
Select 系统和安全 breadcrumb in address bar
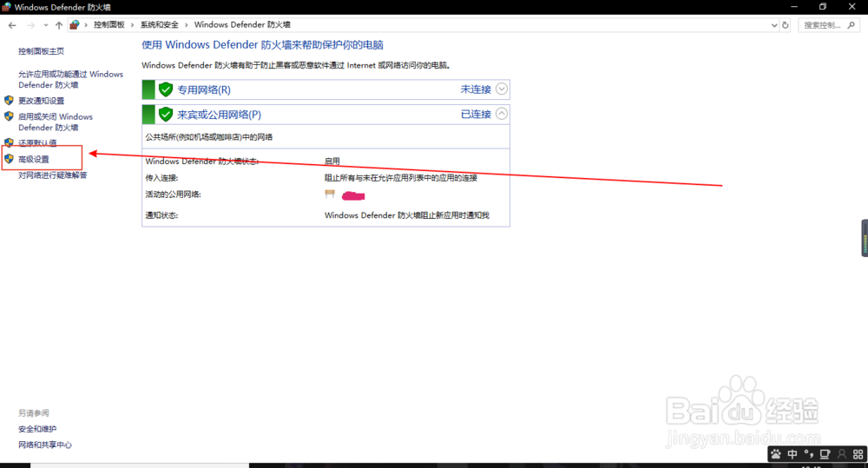coord(160,25)
